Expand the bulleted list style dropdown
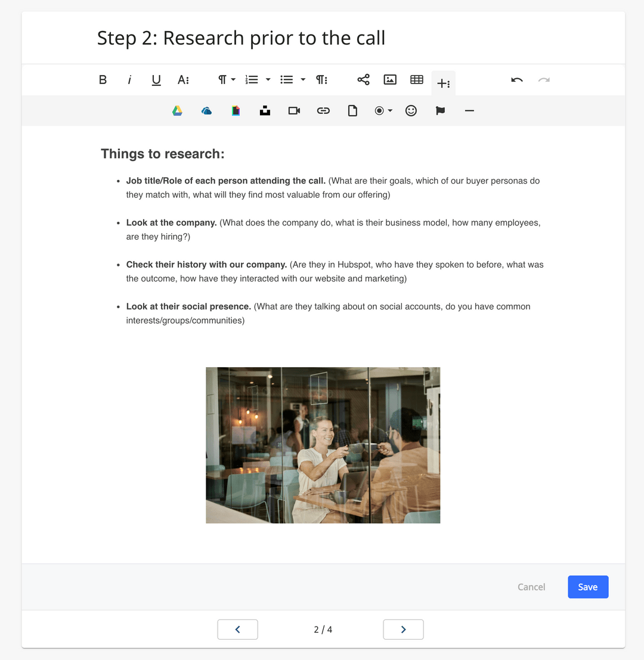The width and height of the screenshot is (644, 660). click(x=303, y=79)
